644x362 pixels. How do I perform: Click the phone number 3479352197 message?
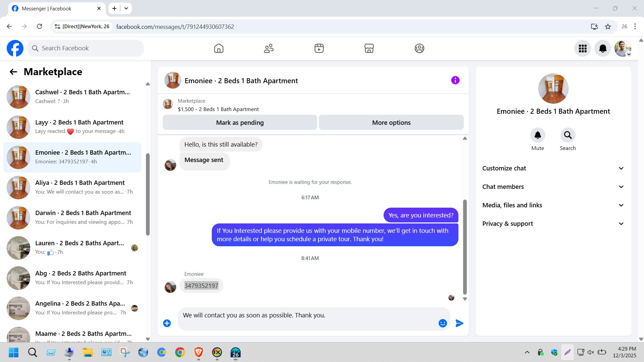[201, 286]
